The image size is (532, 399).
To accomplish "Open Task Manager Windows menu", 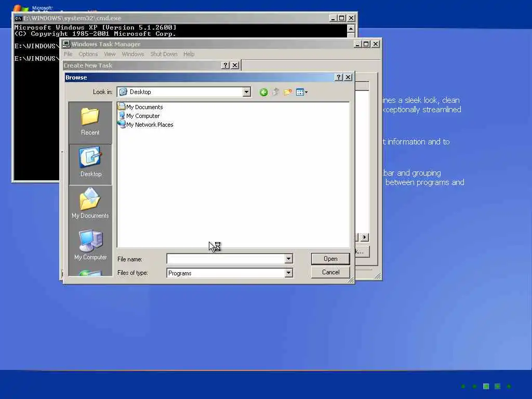I will click(x=132, y=54).
